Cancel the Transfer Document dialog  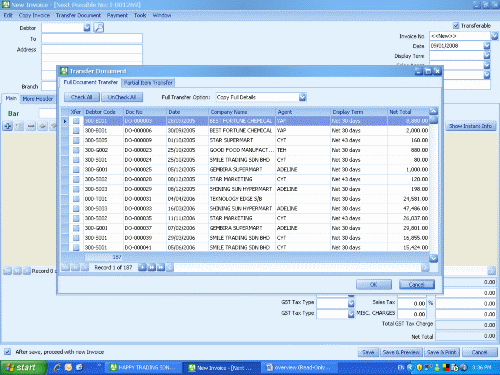click(x=417, y=284)
